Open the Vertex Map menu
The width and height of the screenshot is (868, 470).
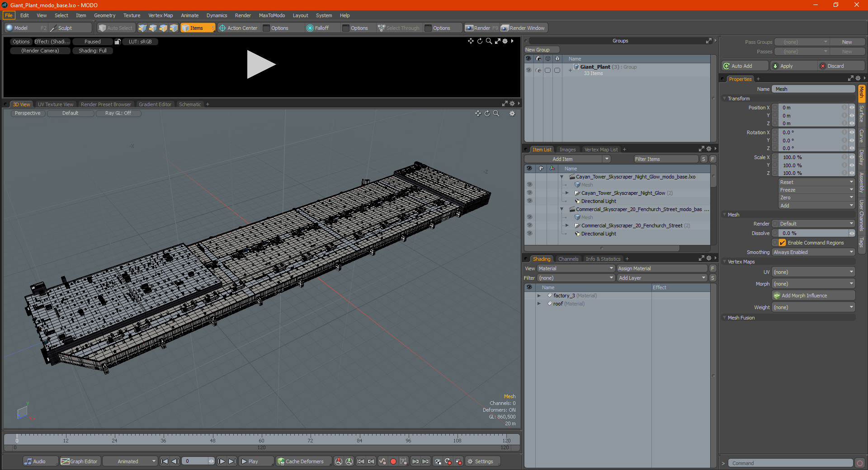click(x=160, y=15)
